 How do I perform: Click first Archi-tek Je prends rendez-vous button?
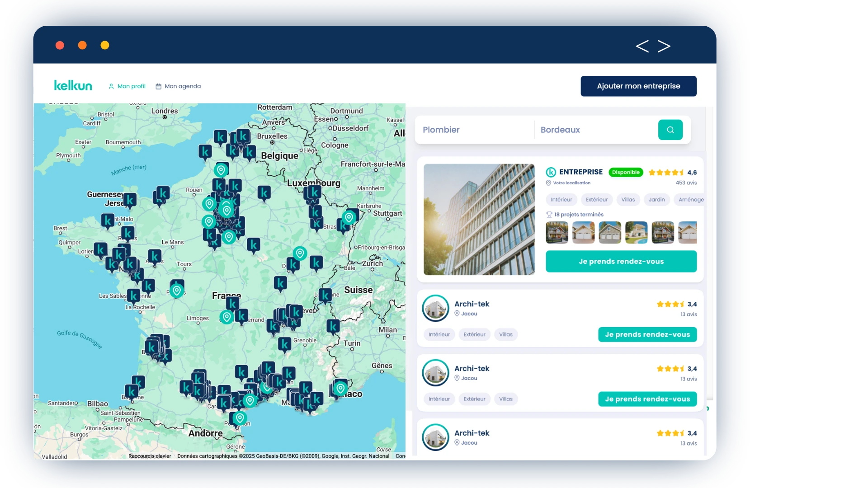coord(647,334)
